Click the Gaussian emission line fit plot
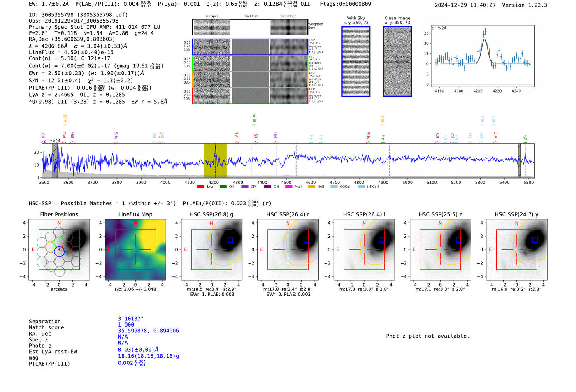Viewport: 576px width, 392px height. (x=483, y=56)
